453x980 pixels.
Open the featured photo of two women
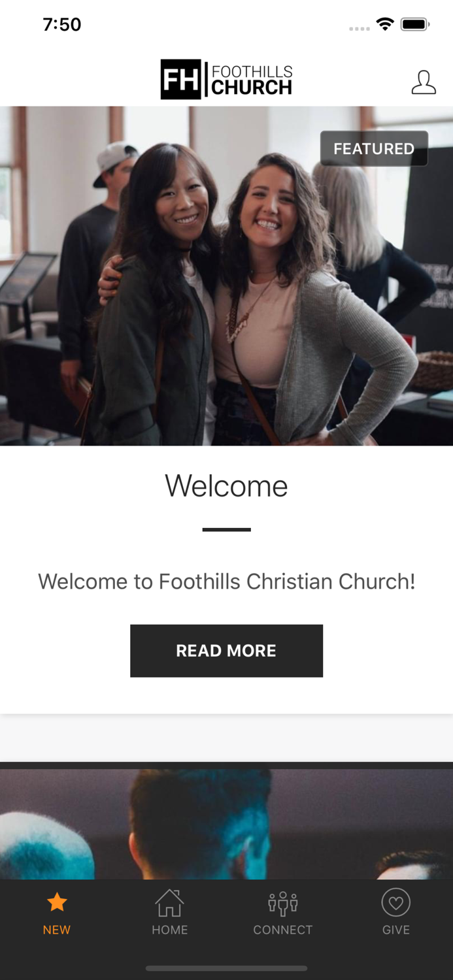pyautogui.click(x=226, y=276)
